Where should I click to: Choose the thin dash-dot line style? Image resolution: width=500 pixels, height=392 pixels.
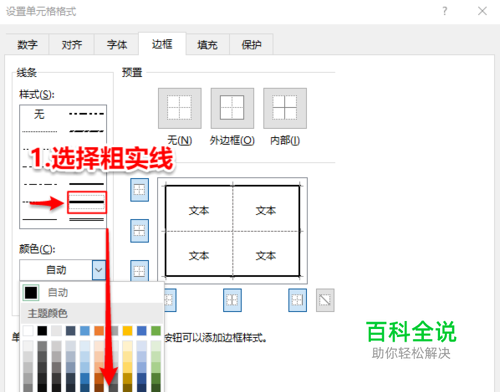point(41,184)
